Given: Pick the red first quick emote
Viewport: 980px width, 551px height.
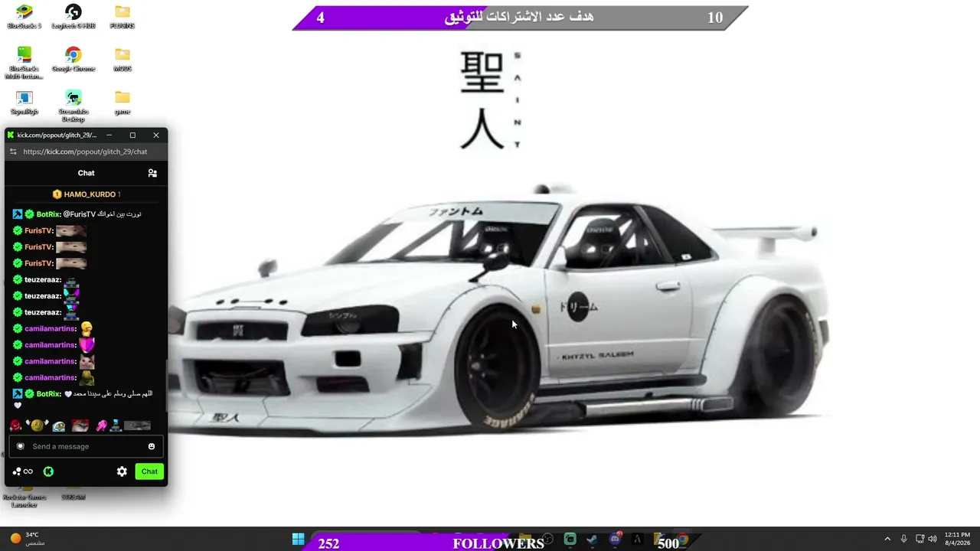Looking at the screenshot, I should (16, 426).
